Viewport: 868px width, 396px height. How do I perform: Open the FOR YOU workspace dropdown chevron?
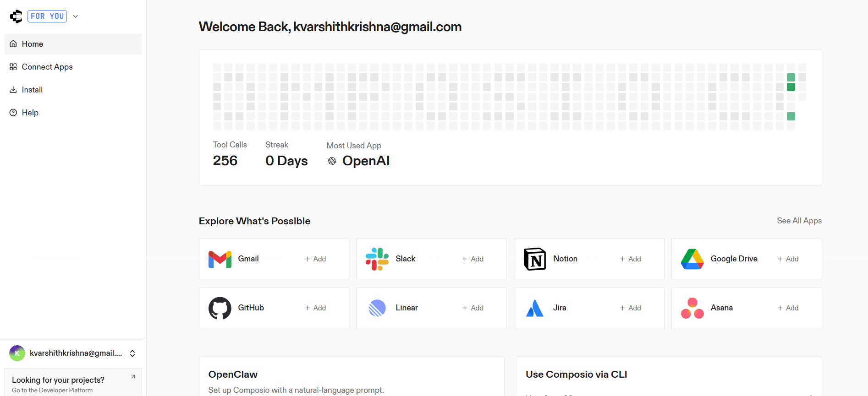pos(76,16)
